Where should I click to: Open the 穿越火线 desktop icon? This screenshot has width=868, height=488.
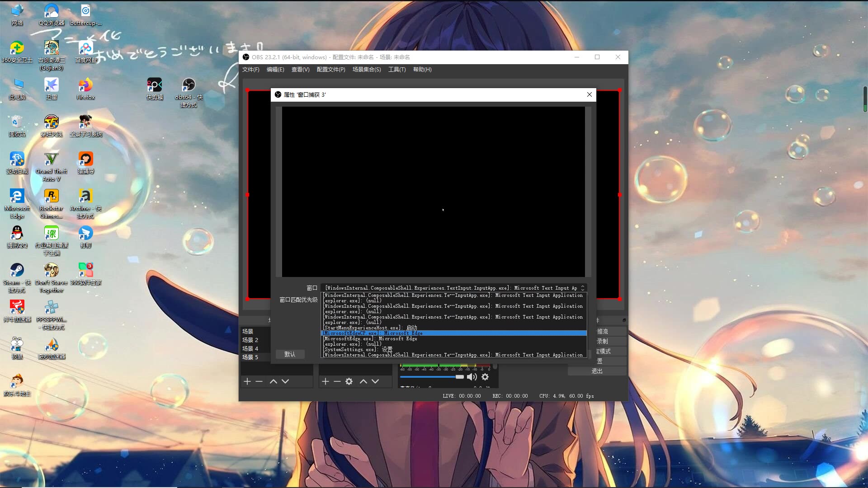pyautogui.click(x=52, y=126)
